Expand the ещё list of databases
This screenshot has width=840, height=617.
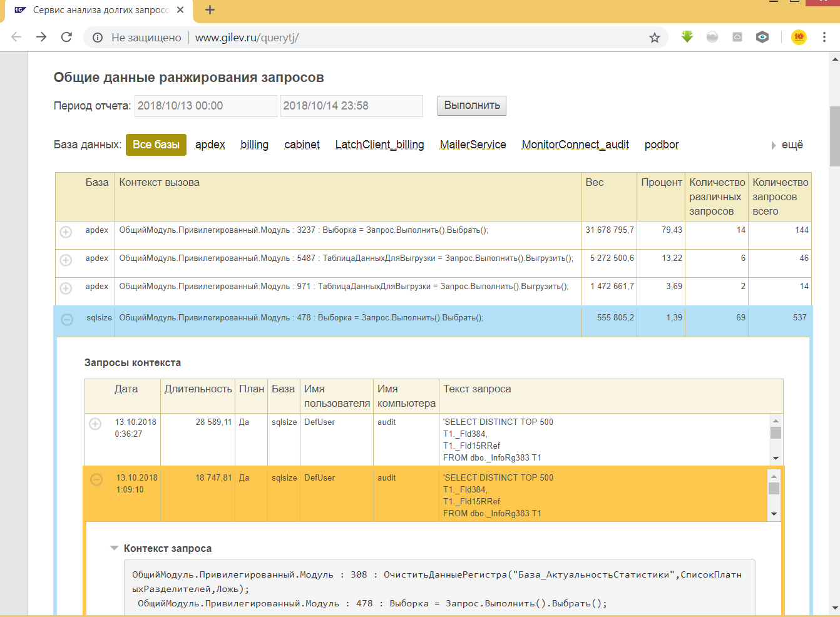tap(787, 145)
